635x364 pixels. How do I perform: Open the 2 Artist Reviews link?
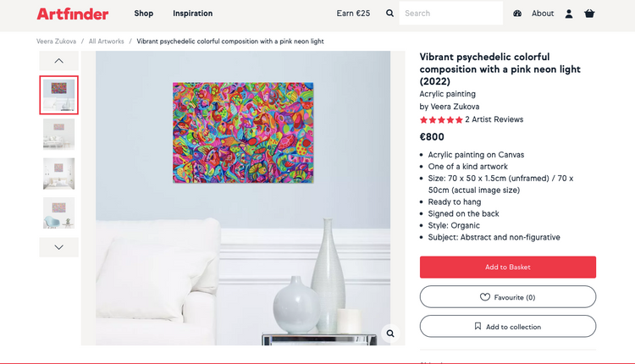tap(494, 119)
